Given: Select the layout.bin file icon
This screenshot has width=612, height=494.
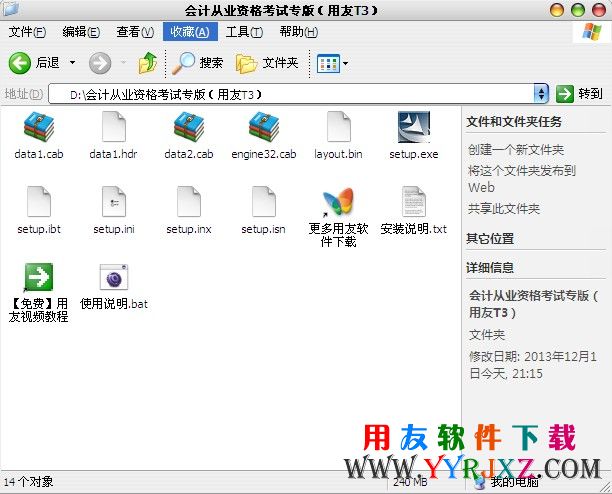Looking at the screenshot, I should click(x=338, y=126).
